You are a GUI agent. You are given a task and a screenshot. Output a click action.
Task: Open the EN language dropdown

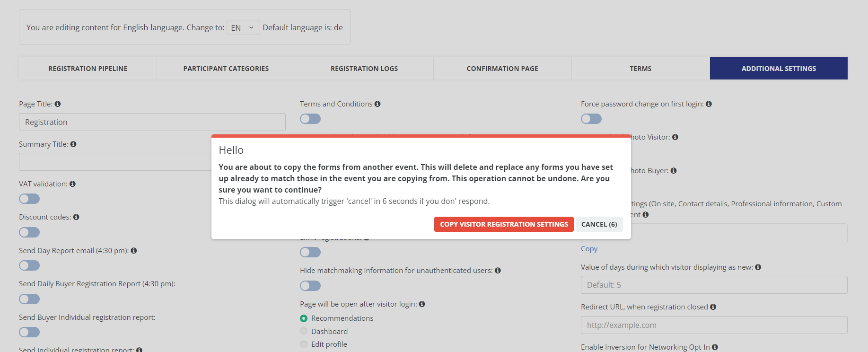coord(243,28)
